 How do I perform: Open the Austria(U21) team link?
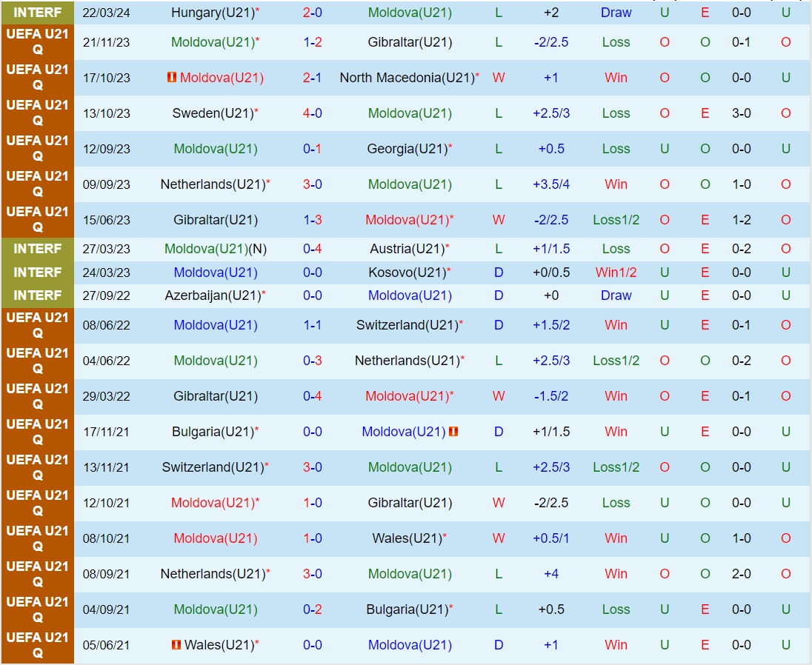[x=407, y=249]
